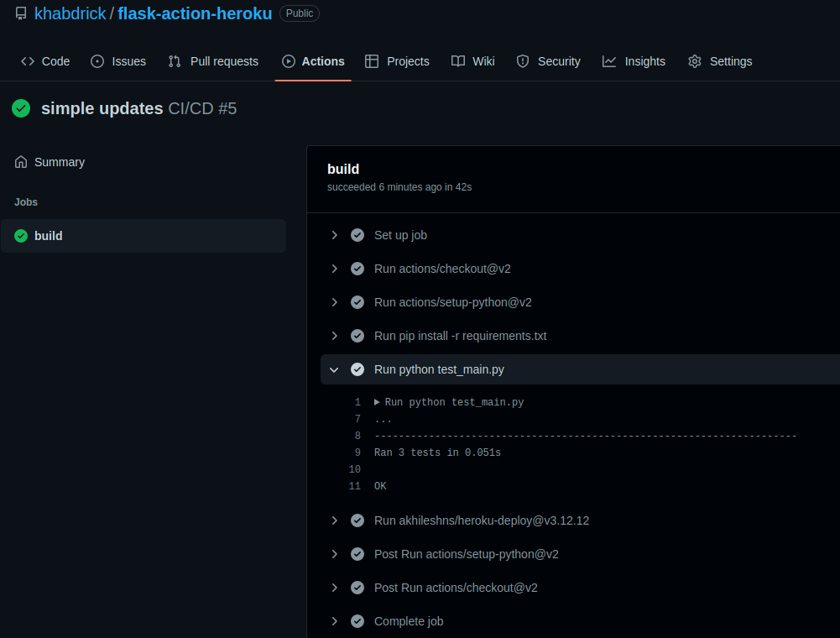Switch to the Projects tab
This screenshot has height=638, width=840.
coord(397,60)
